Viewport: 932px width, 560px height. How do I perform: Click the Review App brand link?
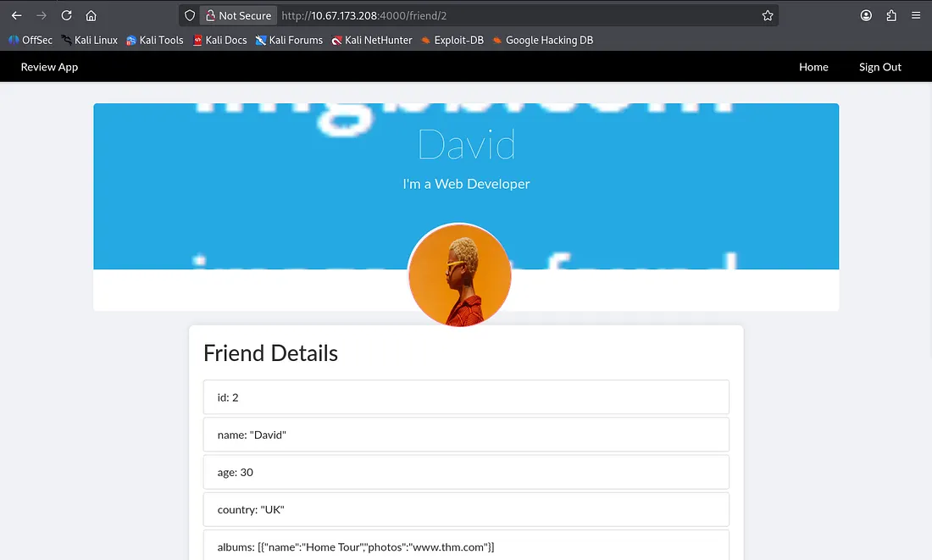point(49,67)
